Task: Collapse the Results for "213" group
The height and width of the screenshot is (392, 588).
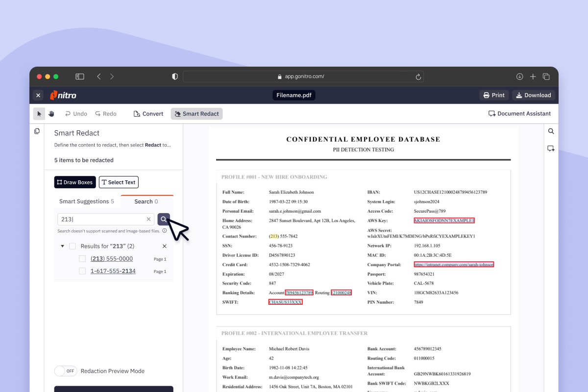Action: (62, 246)
